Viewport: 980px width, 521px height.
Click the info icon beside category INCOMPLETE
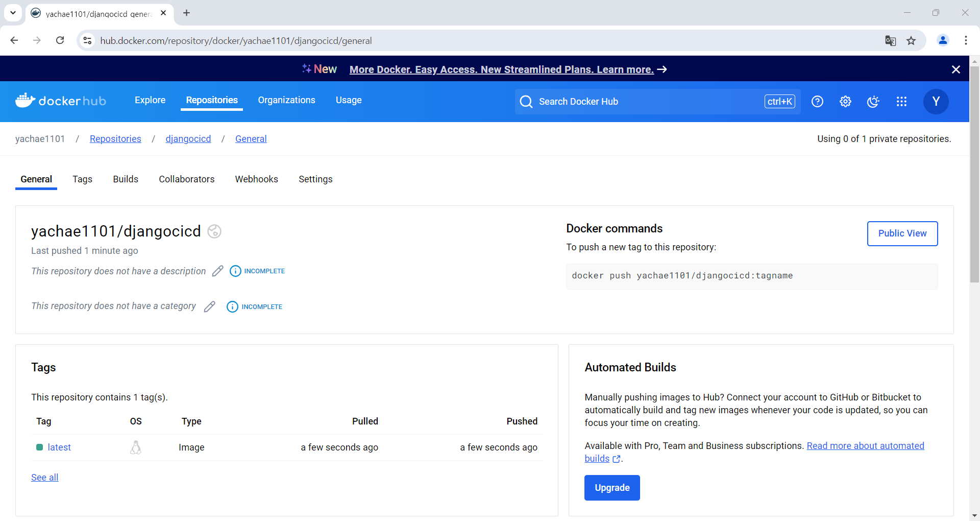point(232,306)
